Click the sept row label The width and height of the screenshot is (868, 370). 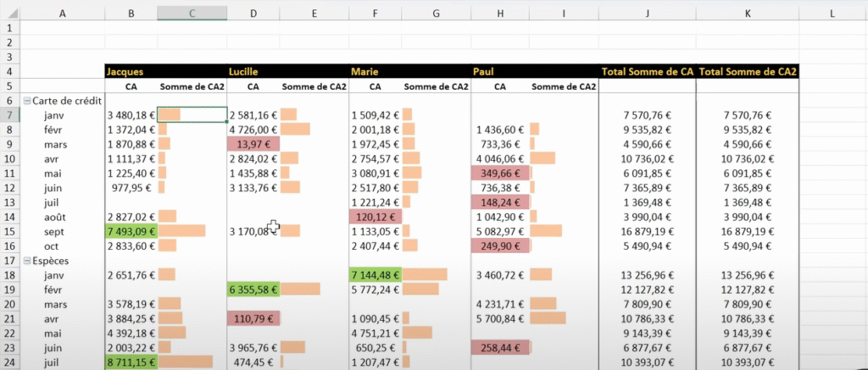[53, 231]
